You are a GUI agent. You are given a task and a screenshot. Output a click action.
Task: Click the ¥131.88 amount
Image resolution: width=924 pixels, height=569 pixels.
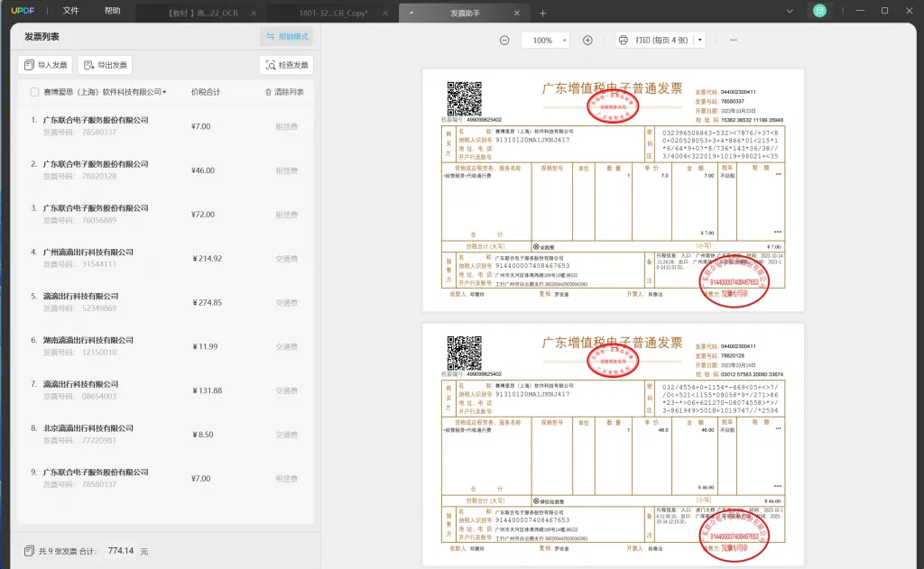[x=207, y=390]
